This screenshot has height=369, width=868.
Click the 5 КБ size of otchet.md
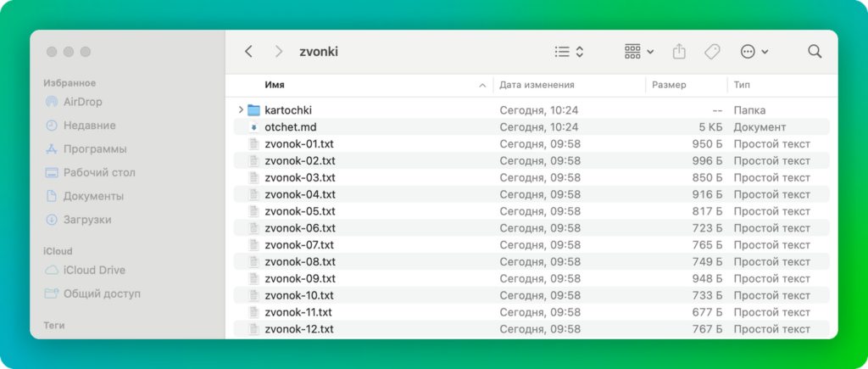(x=710, y=127)
